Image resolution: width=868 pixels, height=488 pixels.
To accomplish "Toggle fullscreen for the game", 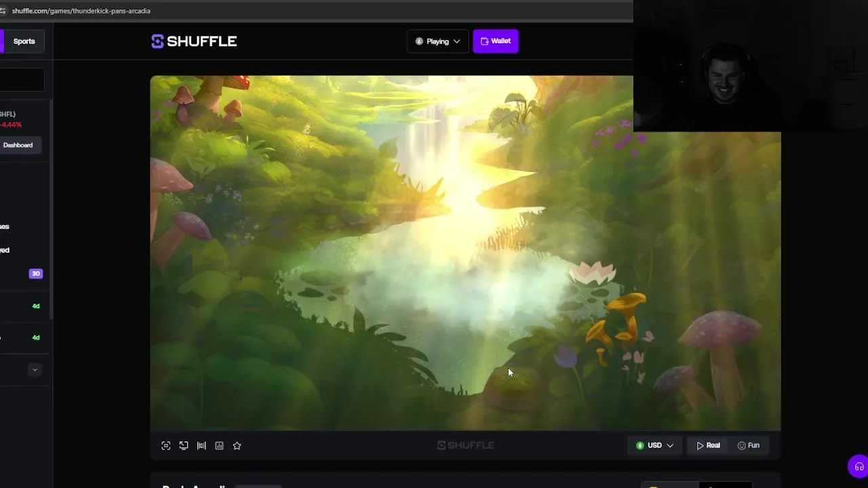I will (165, 445).
